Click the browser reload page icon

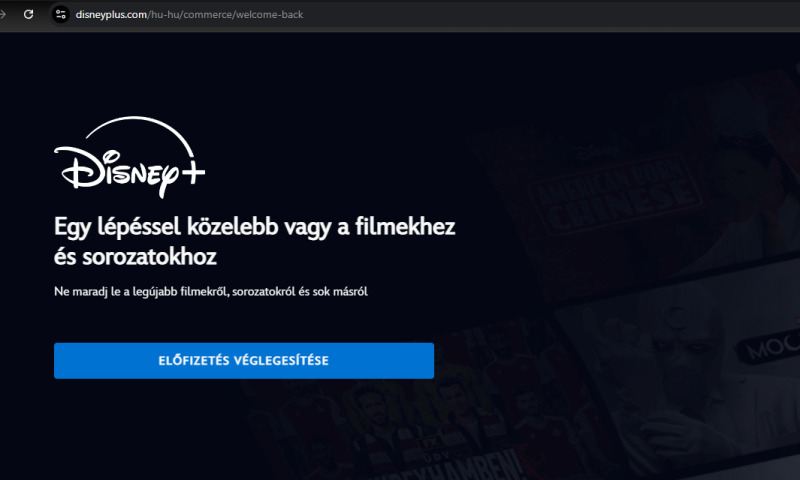pos(29,14)
